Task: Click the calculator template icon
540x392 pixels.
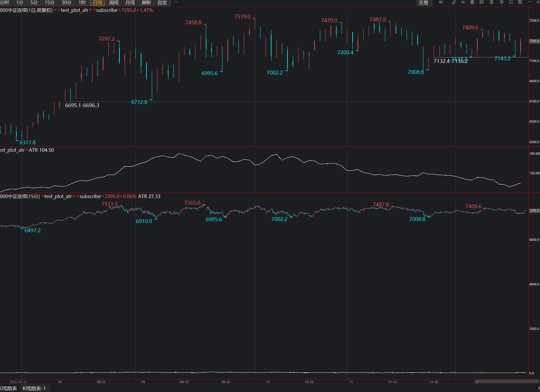Action: click(472, 2)
